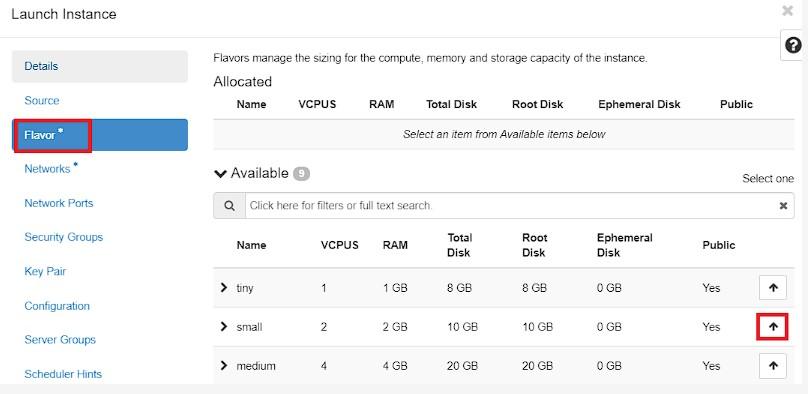Allocate the medium flavor with up arrow
The image size is (808, 394).
point(772,366)
